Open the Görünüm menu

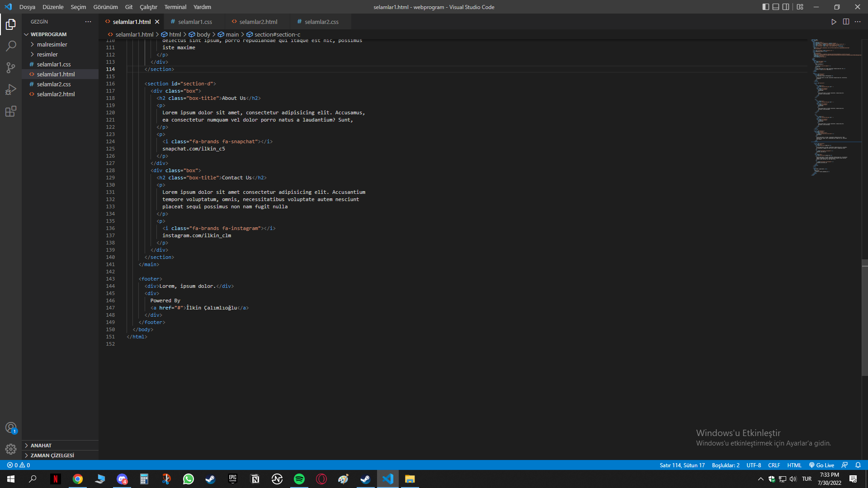pyautogui.click(x=105, y=7)
